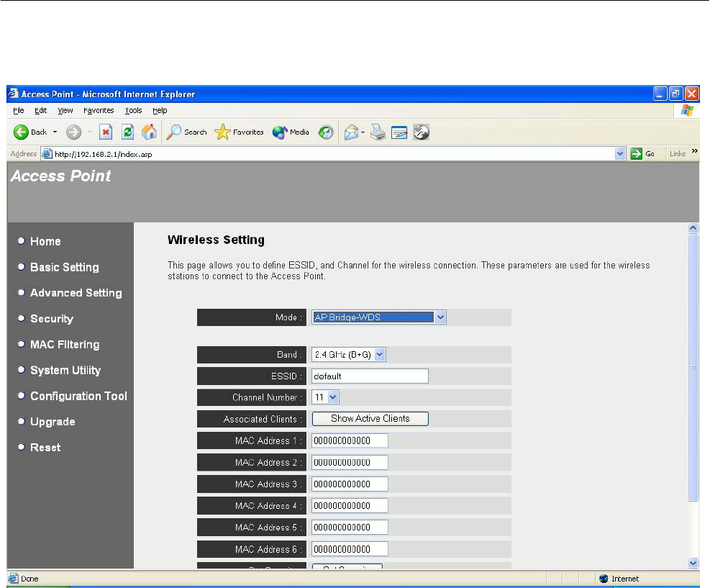
Task: Open the Help menu
Action: [x=160, y=111]
